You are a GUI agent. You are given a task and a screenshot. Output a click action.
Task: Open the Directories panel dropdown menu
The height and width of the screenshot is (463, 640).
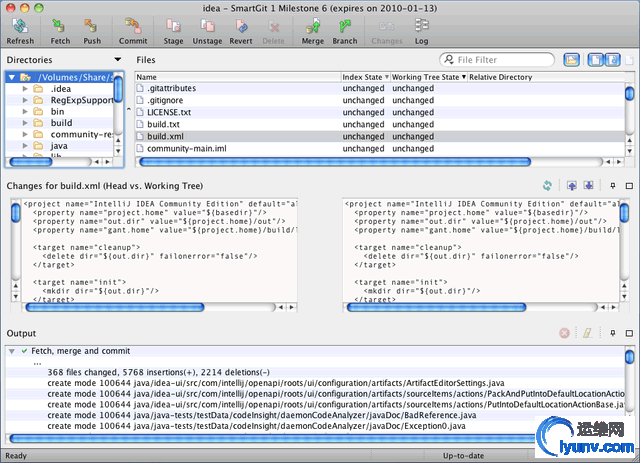pyautogui.click(x=118, y=61)
